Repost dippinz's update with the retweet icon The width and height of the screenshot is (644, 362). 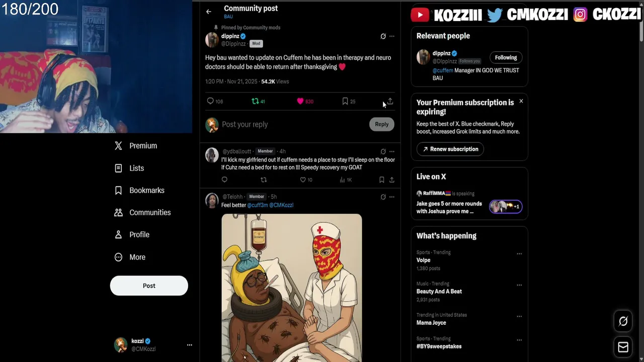pyautogui.click(x=255, y=101)
